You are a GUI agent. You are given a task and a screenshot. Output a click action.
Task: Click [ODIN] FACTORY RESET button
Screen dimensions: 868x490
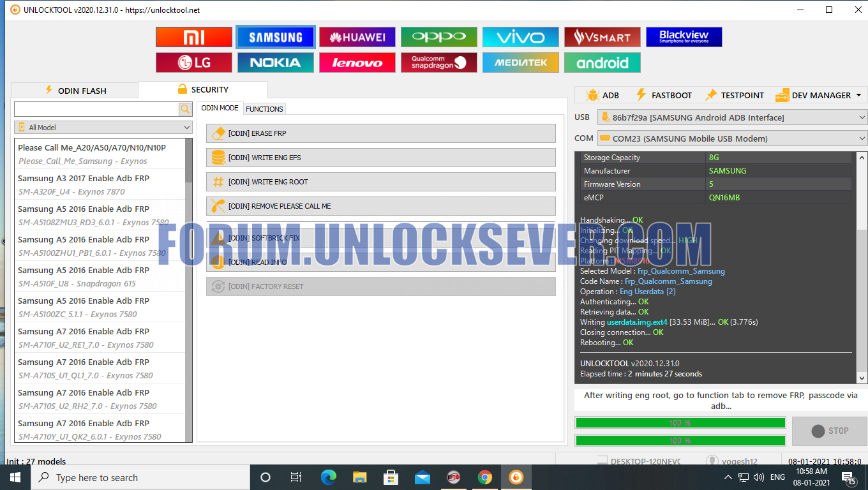pos(381,286)
